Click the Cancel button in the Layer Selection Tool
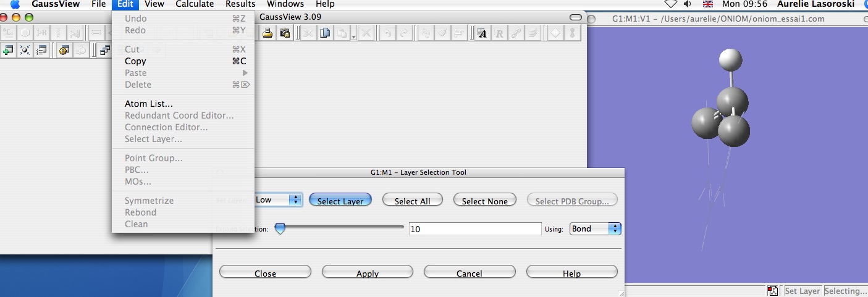Viewport: 868px width, 297px height. 470,272
